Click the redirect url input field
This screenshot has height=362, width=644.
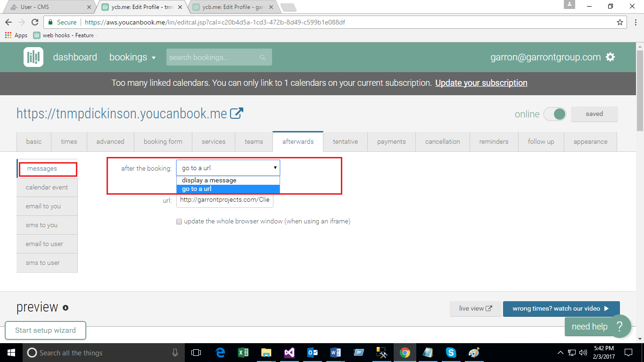(224, 200)
